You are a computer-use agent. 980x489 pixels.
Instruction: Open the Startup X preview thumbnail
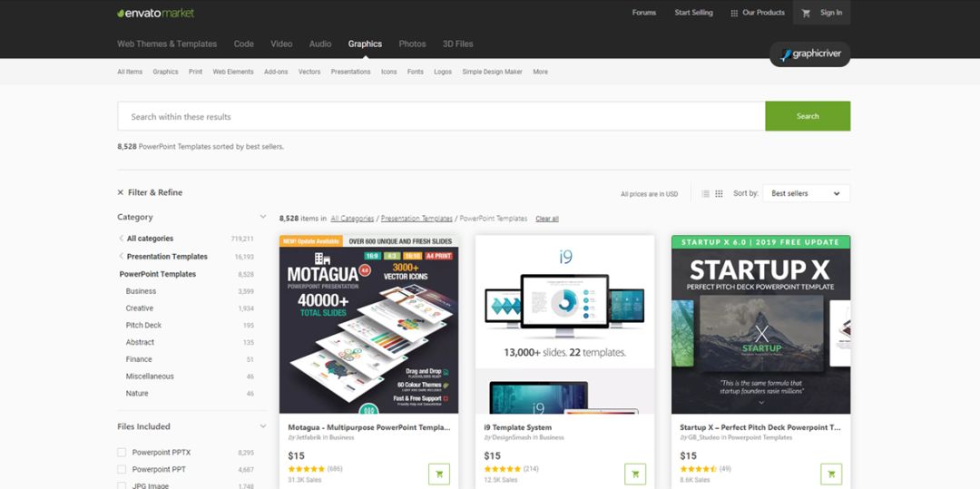point(760,324)
